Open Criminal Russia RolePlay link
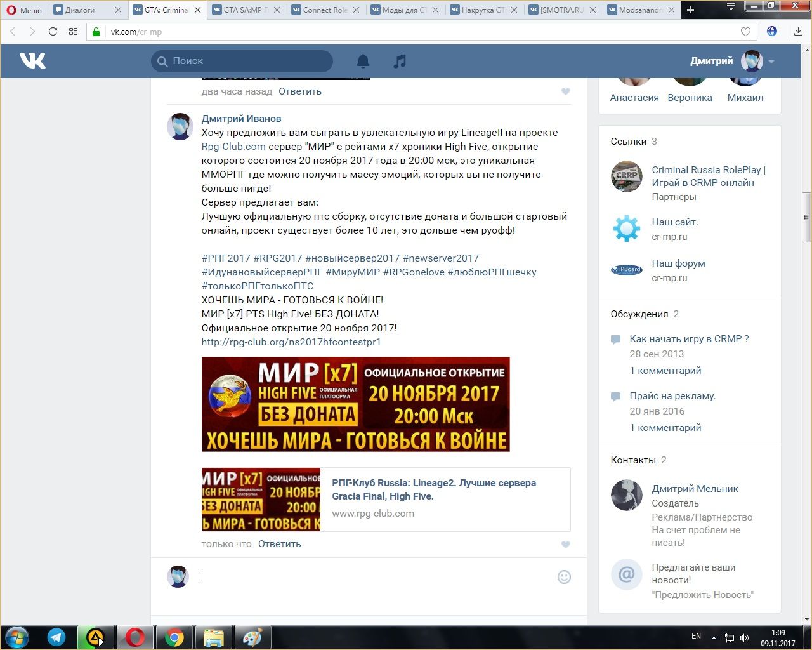The height and width of the screenshot is (650, 812). pyautogui.click(x=709, y=176)
